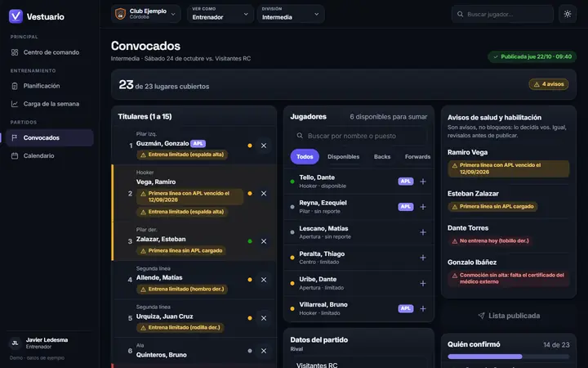
Task: Add Tello, Dante with plus icon
Action: click(423, 182)
